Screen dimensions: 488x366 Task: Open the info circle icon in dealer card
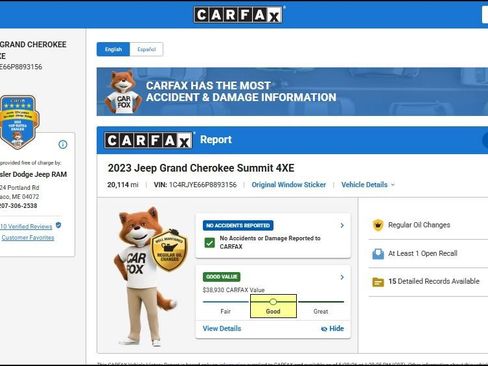63,144
